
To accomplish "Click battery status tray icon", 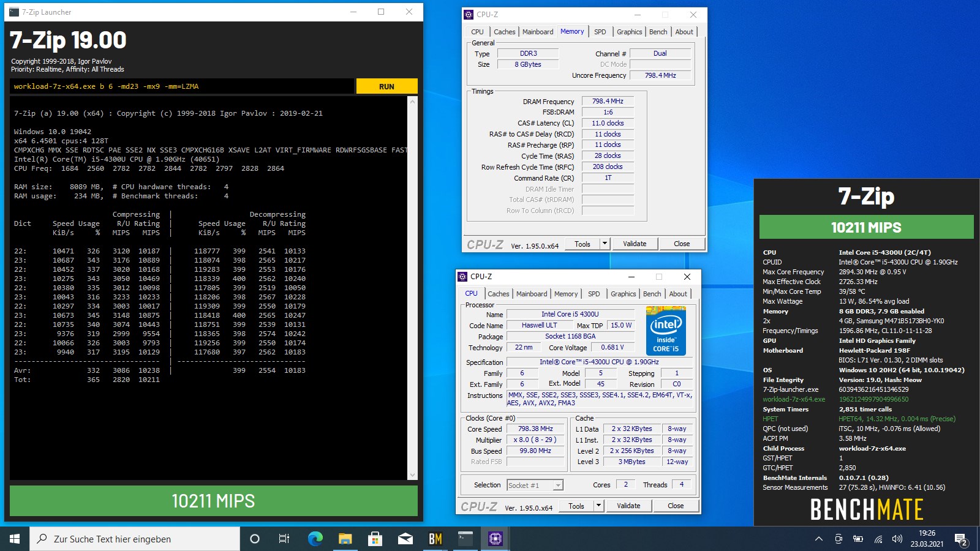I will pos(858,539).
